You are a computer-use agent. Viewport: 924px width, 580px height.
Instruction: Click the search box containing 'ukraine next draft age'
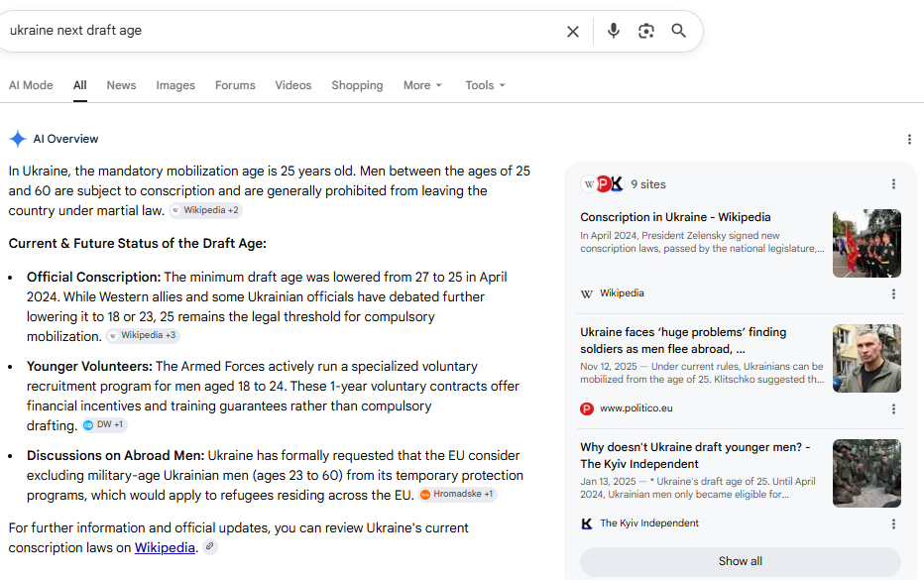283,31
